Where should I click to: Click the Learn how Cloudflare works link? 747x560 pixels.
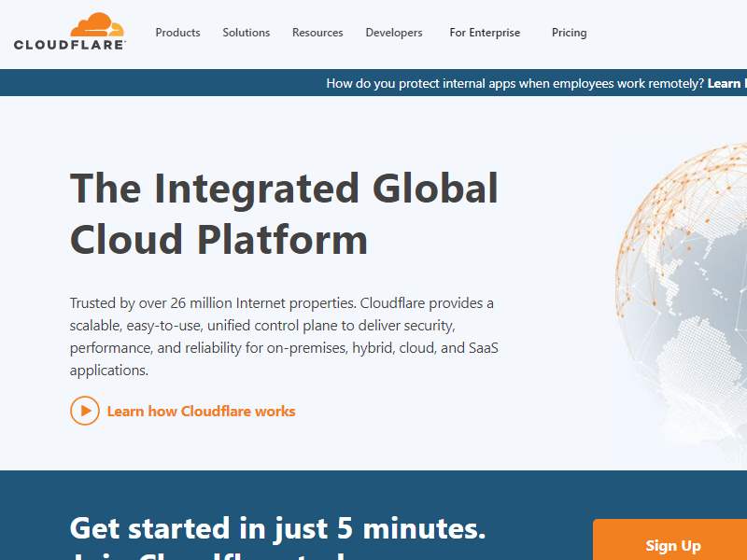click(201, 411)
